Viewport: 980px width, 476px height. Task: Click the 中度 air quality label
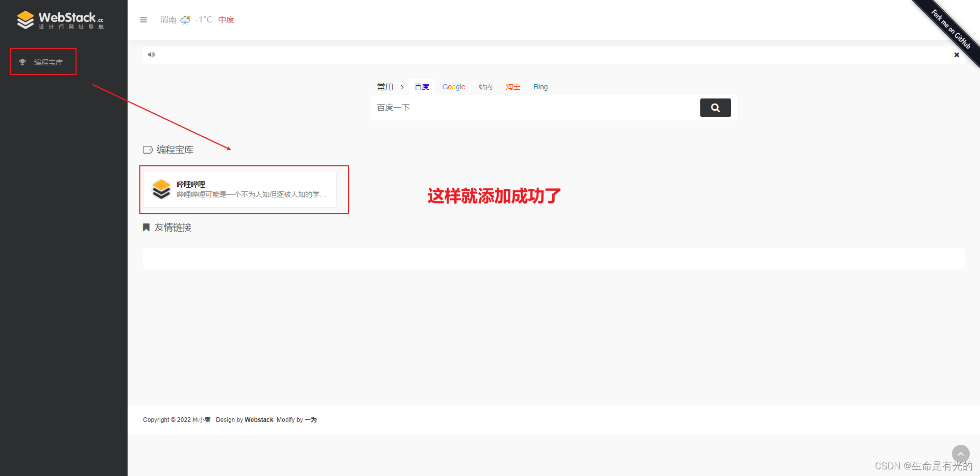226,20
